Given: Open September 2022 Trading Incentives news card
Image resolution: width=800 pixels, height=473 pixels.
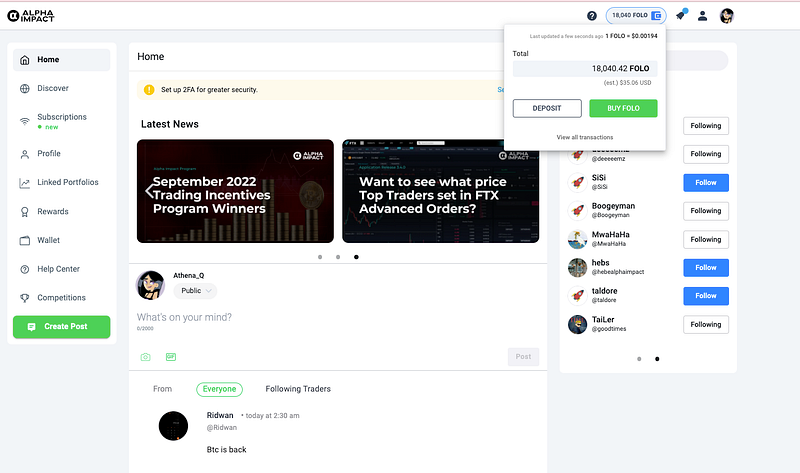Looking at the screenshot, I should click(x=235, y=191).
